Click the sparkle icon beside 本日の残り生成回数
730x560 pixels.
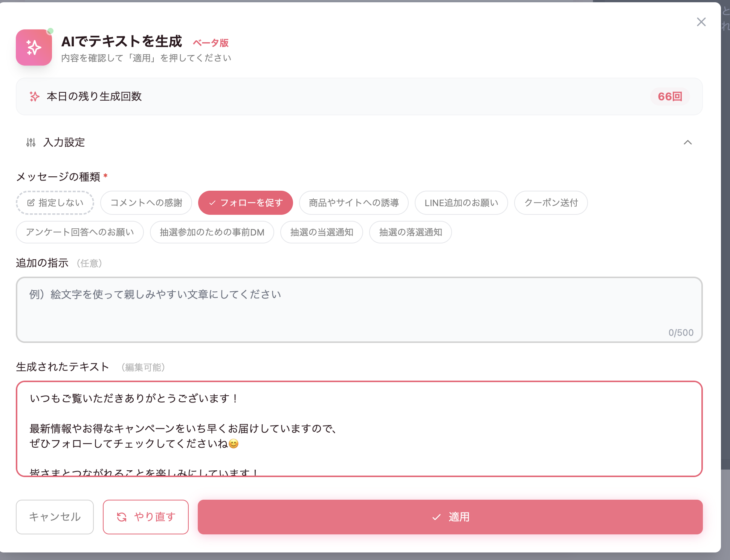point(34,96)
